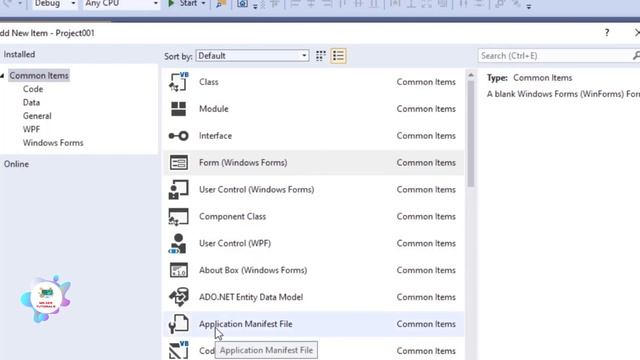Select the Windows Forms category

pyautogui.click(x=53, y=143)
